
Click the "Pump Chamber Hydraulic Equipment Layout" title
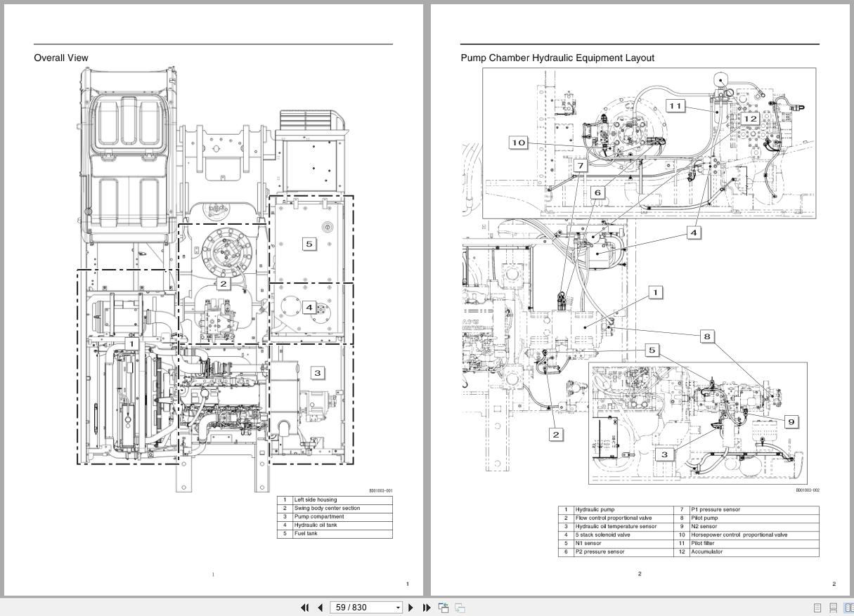pos(557,58)
